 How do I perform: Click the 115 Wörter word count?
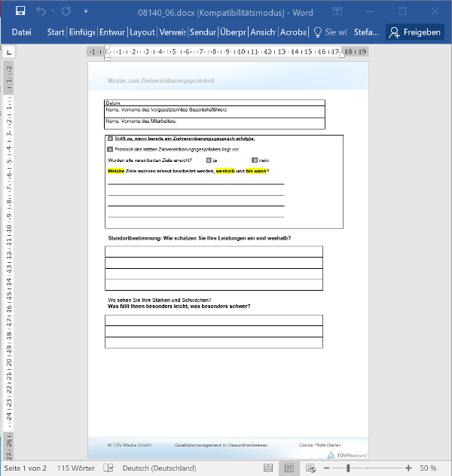(76, 468)
